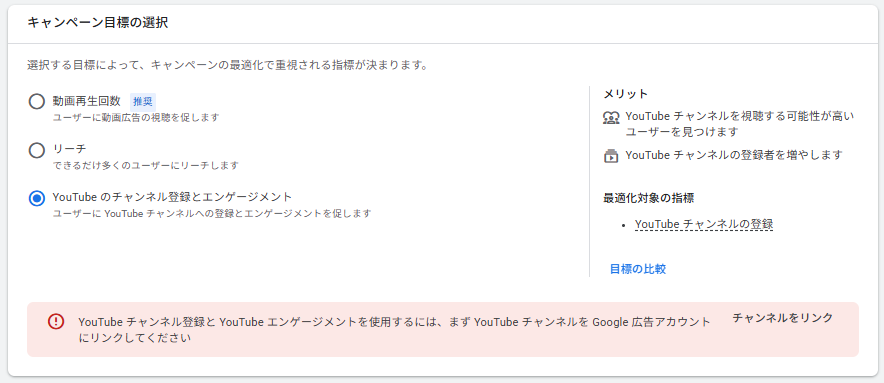Select the 動画再生回数 radio button

click(x=37, y=102)
